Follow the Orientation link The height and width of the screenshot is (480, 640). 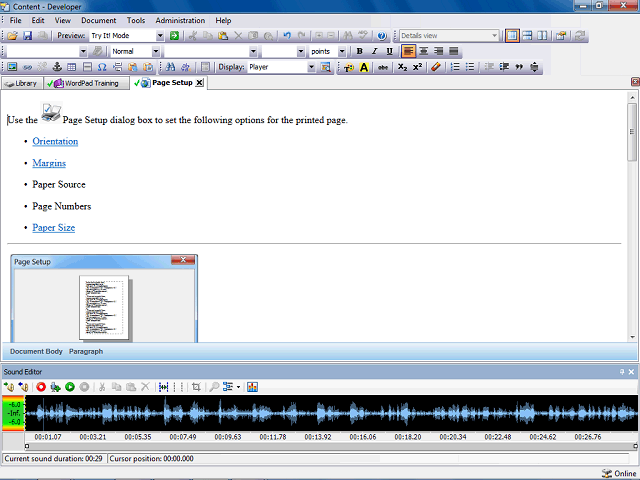tap(55, 141)
